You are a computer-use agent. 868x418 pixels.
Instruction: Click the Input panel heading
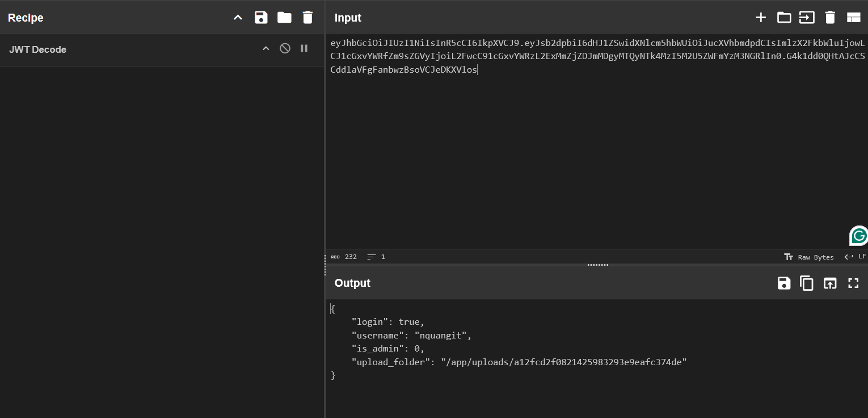click(348, 18)
